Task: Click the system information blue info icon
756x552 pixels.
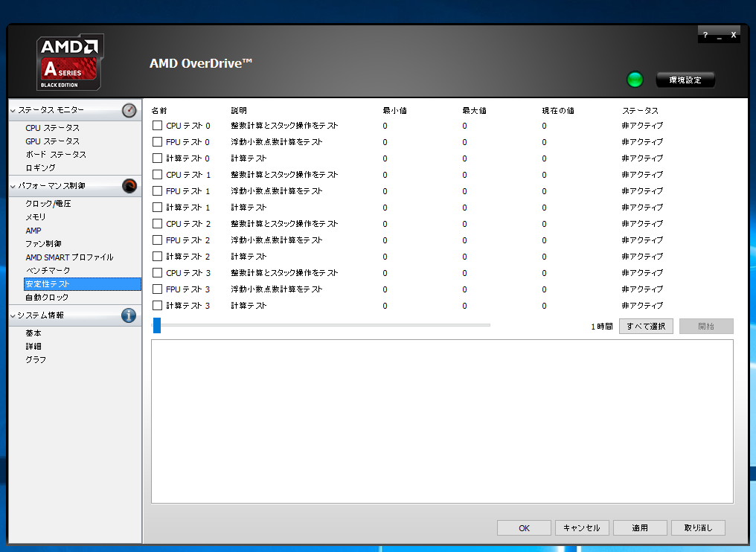Action: tap(129, 315)
